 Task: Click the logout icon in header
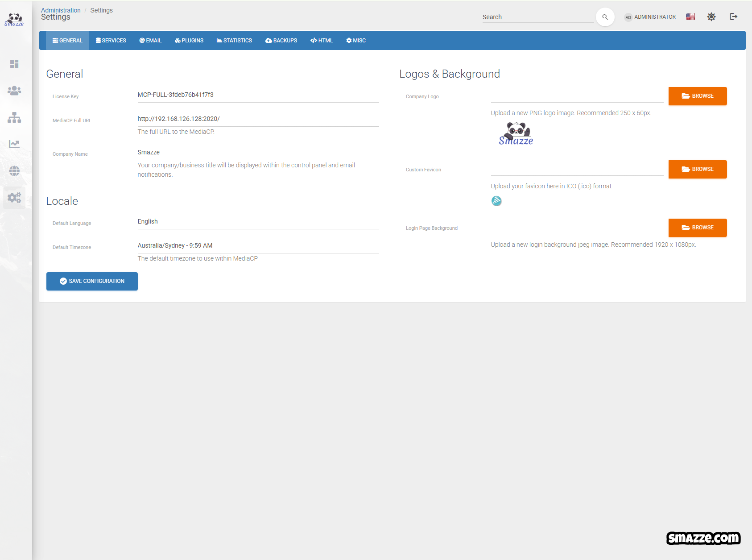click(733, 17)
